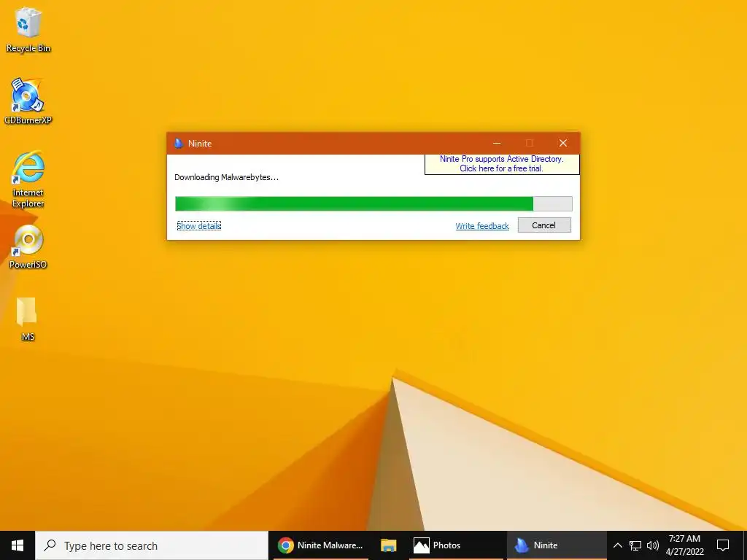747x560 pixels.
Task: Select the PowerISO desktop shortcut
Action: pos(28,246)
